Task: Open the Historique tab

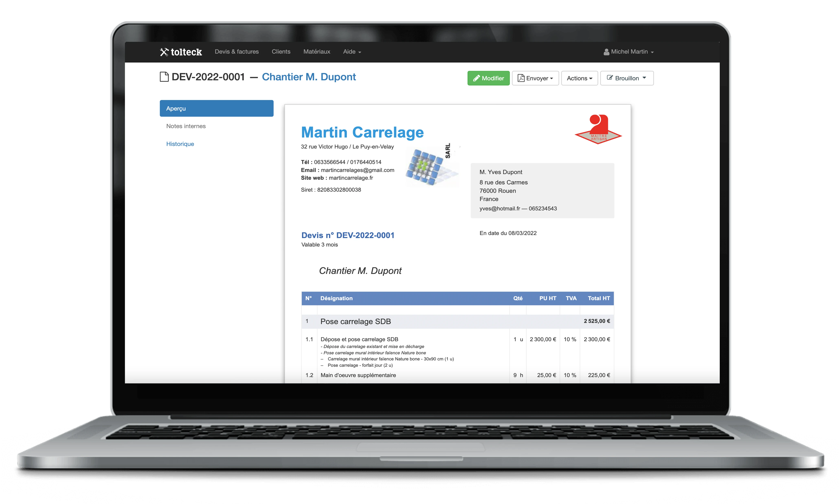Action: point(180,144)
